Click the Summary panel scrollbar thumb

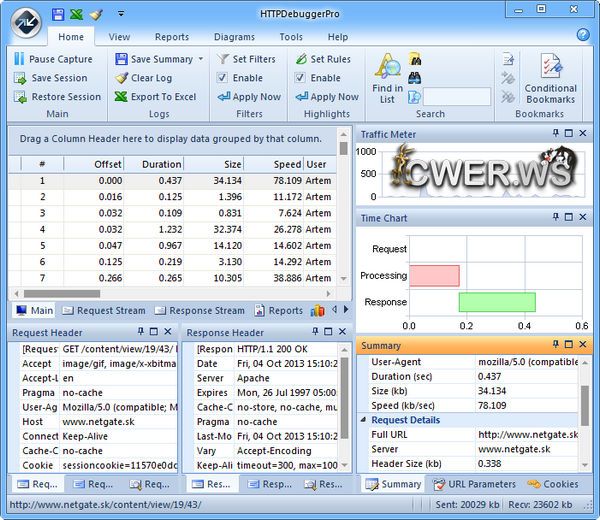click(x=585, y=406)
